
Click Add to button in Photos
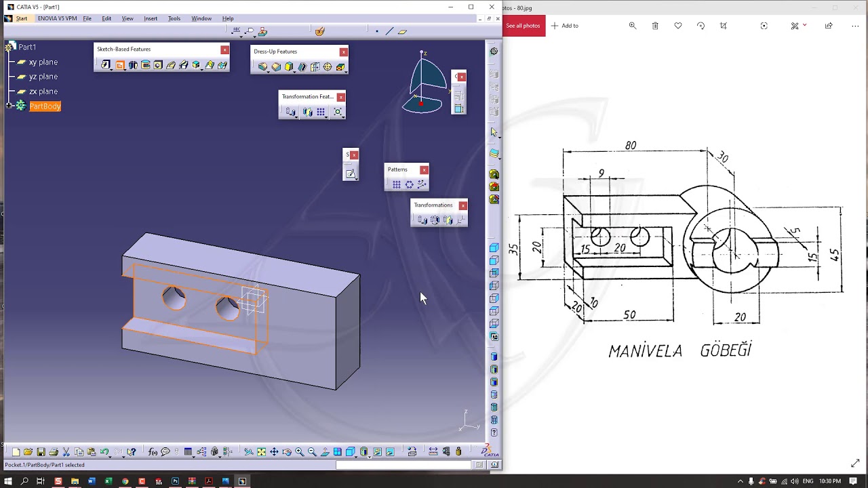564,26
